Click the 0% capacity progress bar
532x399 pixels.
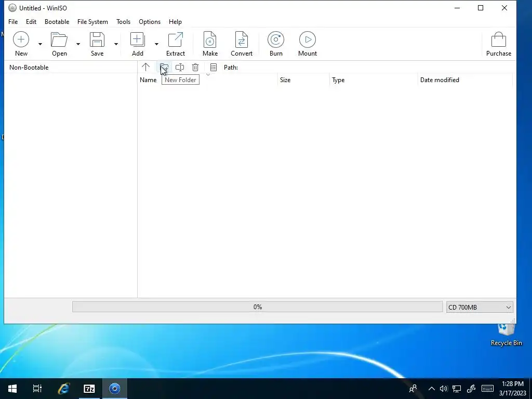(x=258, y=307)
